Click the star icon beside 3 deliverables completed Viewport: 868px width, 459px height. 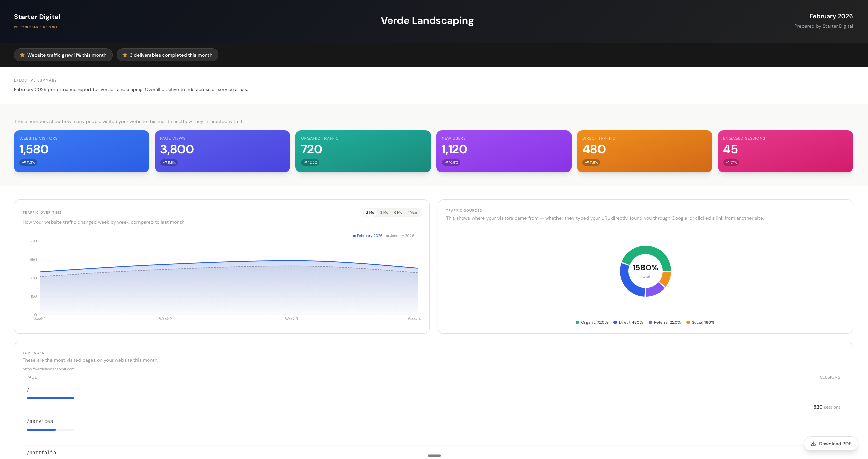click(x=125, y=55)
